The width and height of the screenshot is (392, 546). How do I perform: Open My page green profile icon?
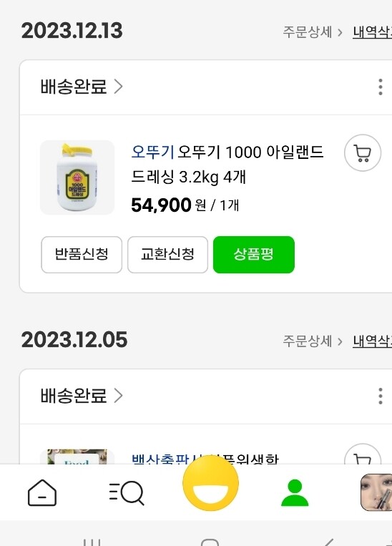pos(295,492)
